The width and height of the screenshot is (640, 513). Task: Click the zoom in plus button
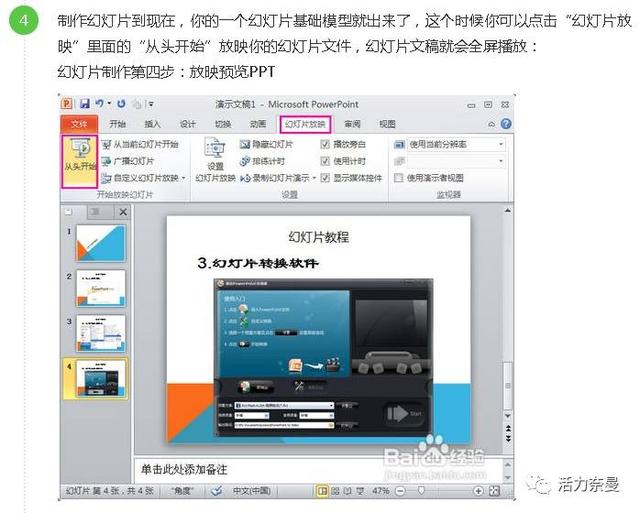[478, 491]
